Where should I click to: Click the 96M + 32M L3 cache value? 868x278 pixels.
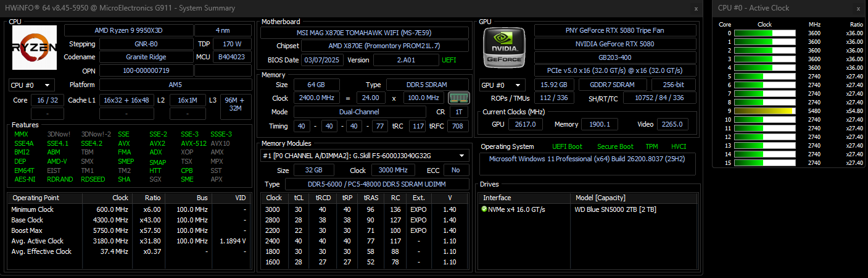(x=235, y=107)
